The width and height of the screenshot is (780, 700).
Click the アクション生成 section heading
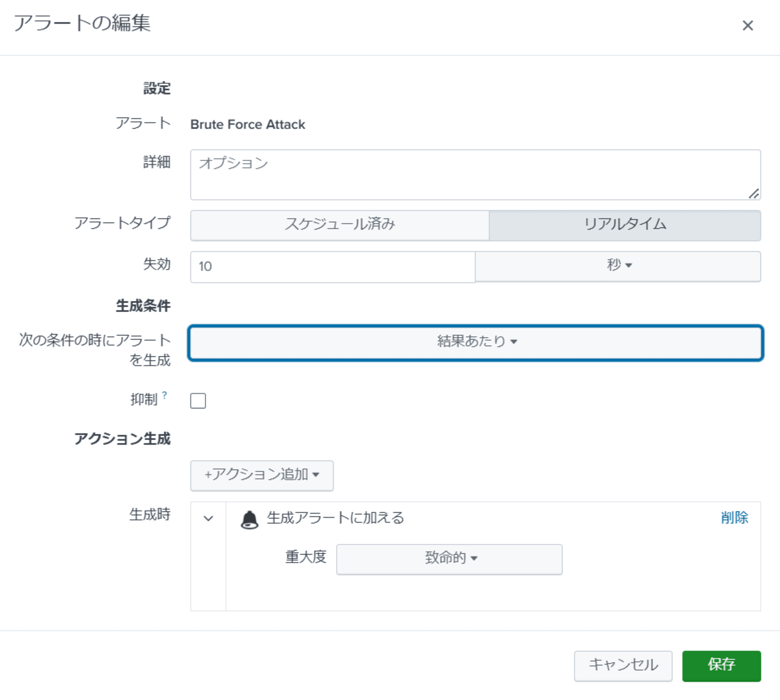[122, 439]
